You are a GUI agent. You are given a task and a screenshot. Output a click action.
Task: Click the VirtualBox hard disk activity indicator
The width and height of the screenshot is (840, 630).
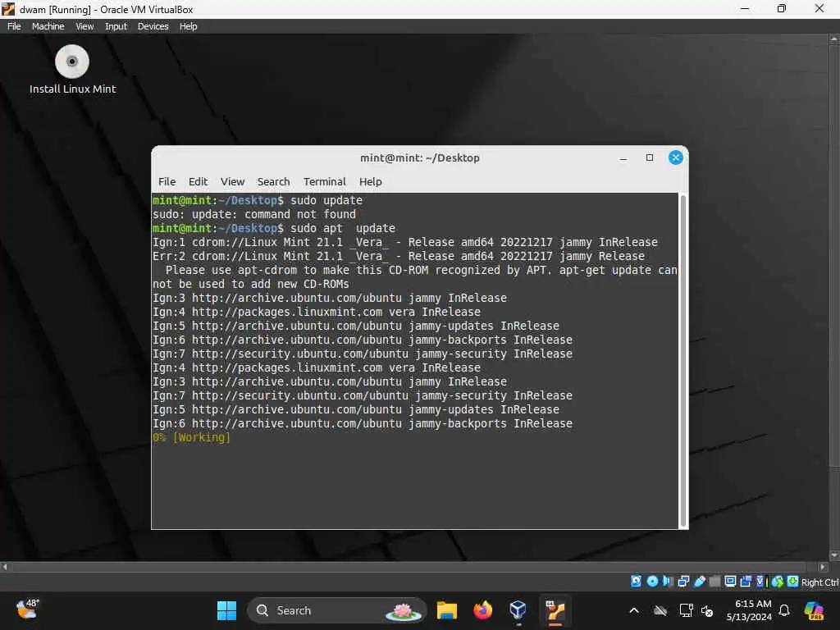[x=636, y=582]
